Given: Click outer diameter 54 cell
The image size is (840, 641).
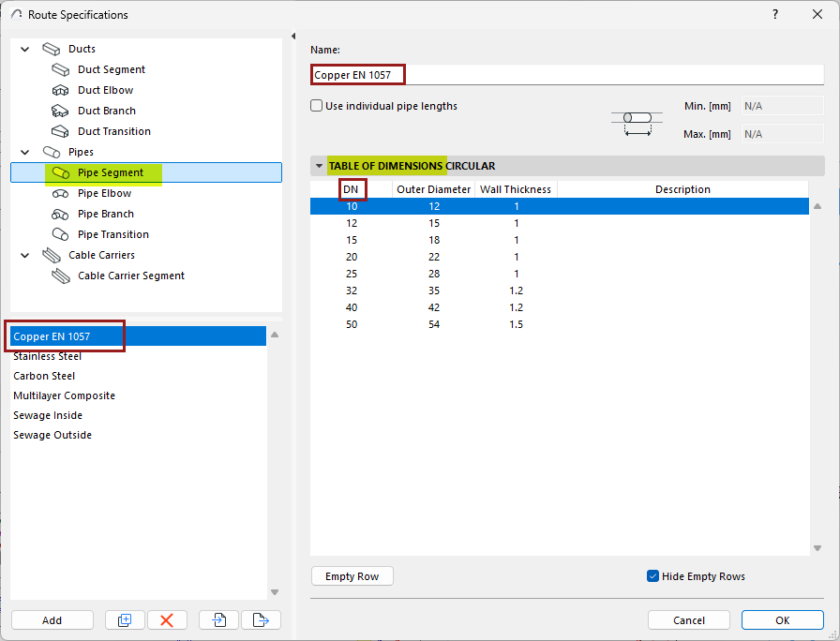Looking at the screenshot, I should (434, 324).
